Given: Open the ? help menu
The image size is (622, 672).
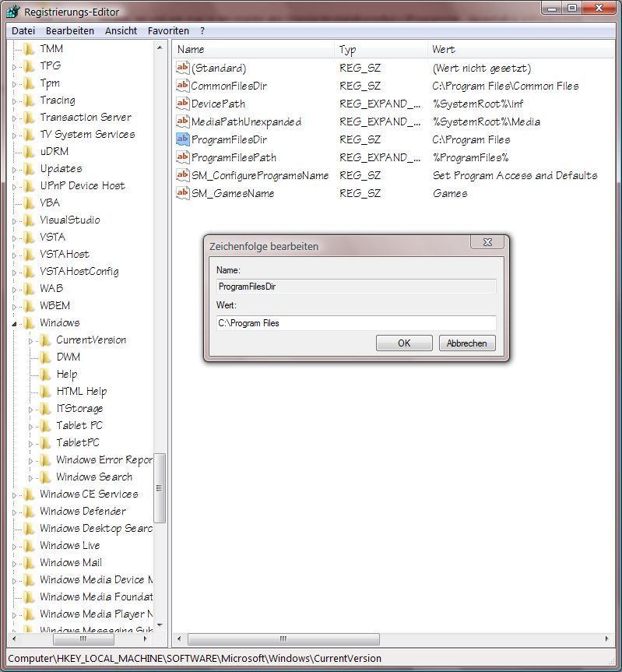Looking at the screenshot, I should [202, 31].
